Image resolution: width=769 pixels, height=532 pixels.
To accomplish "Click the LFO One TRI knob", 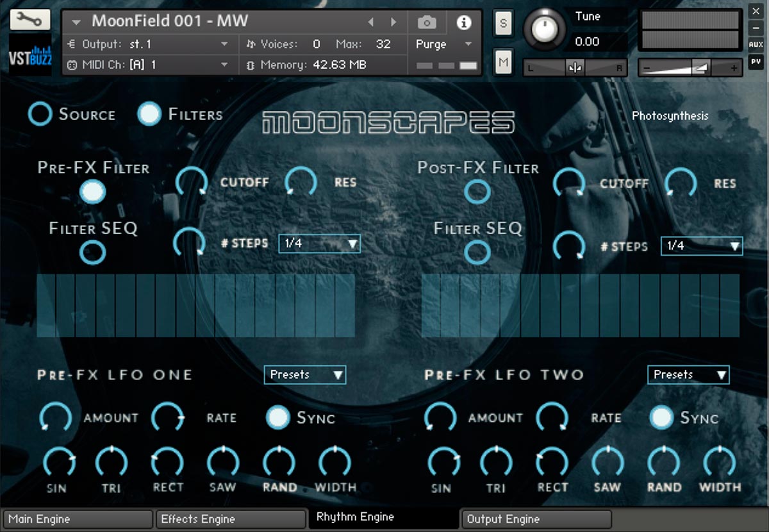I will tap(112, 463).
